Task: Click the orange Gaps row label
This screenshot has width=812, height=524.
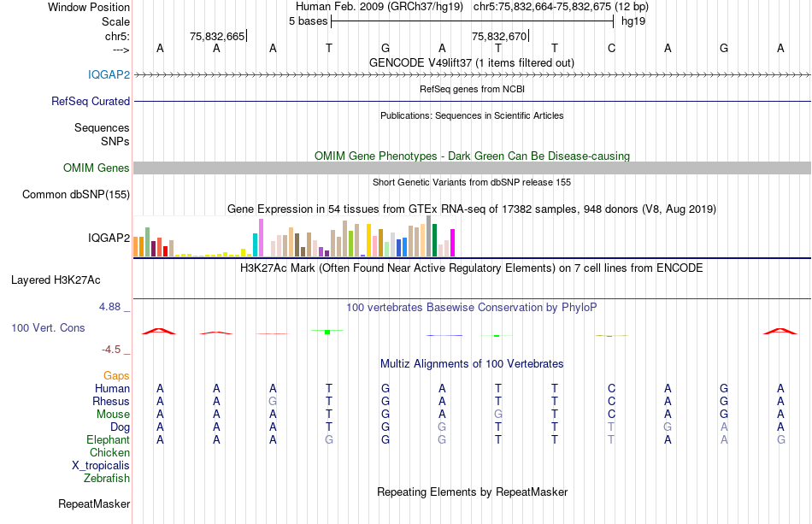Action: 116,375
